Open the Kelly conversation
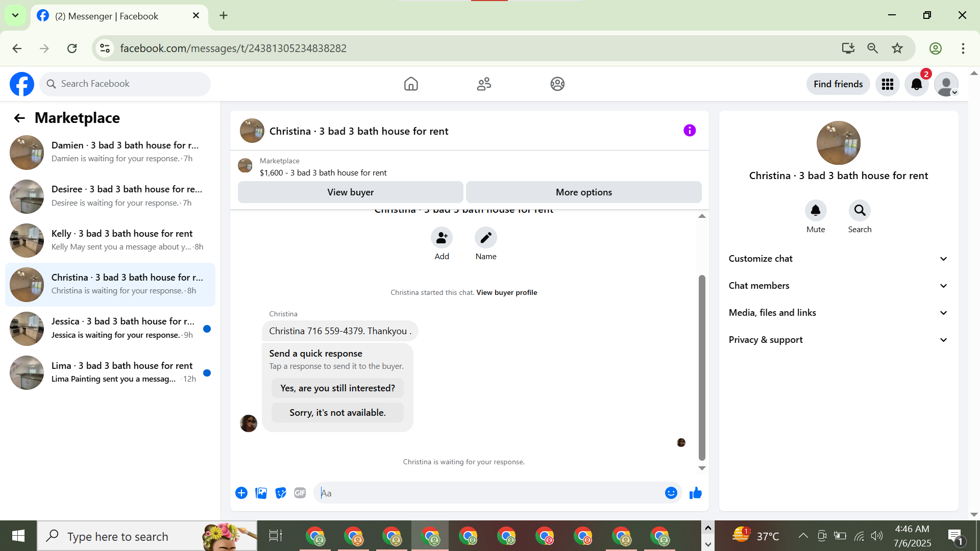The height and width of the screenshot is (551, 980). click(x=110, y=240)
